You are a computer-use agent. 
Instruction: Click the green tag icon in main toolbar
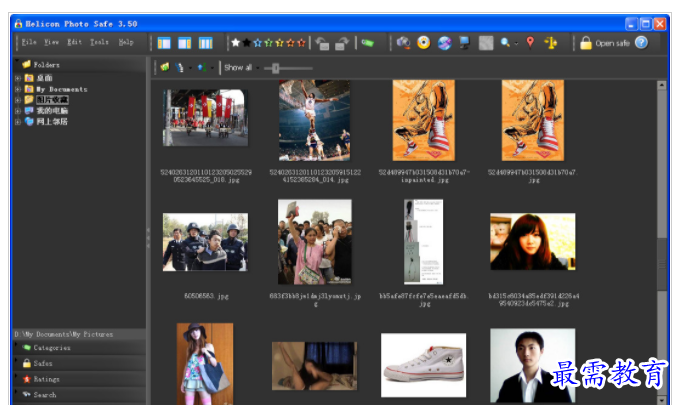point(369,43)
